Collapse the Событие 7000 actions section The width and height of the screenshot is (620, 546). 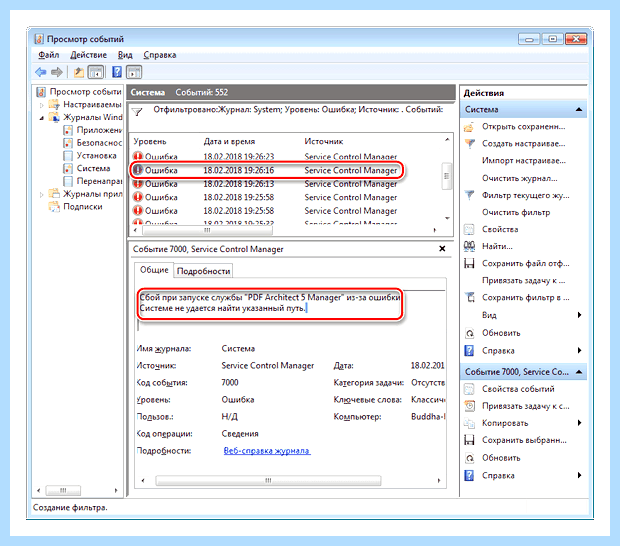579,372
